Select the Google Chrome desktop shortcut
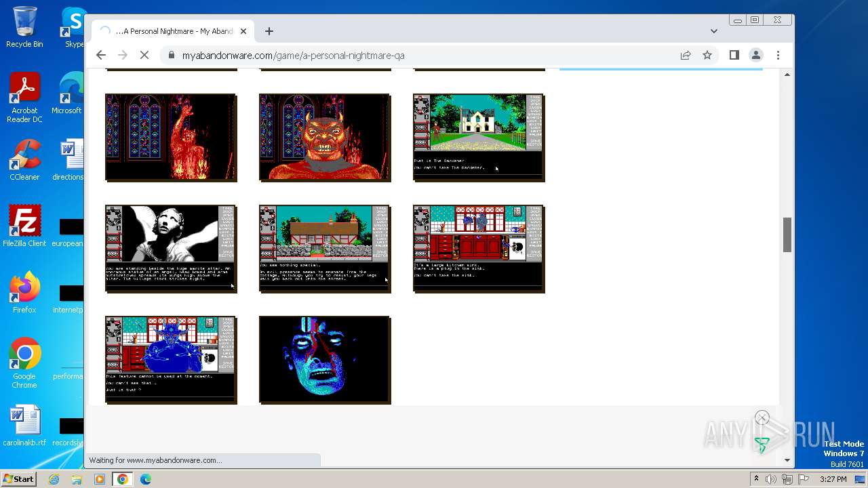The image size is (868, 488). (x=24, y=363)
